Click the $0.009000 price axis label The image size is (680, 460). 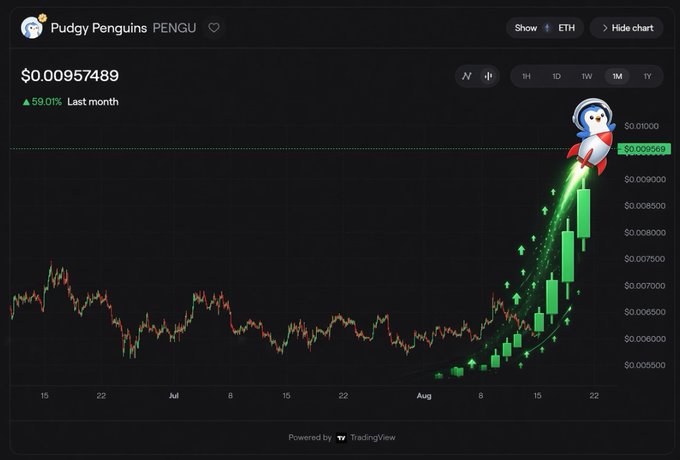(645, 179)
